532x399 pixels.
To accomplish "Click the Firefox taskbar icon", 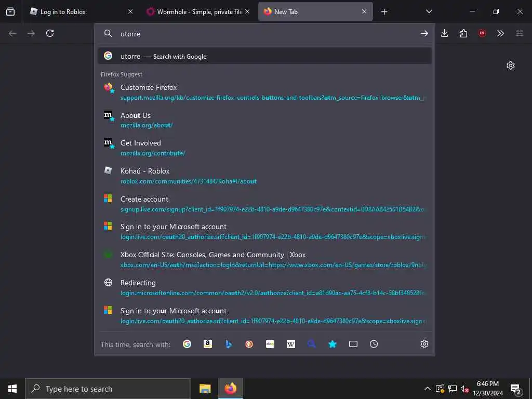I will [231, 389].
